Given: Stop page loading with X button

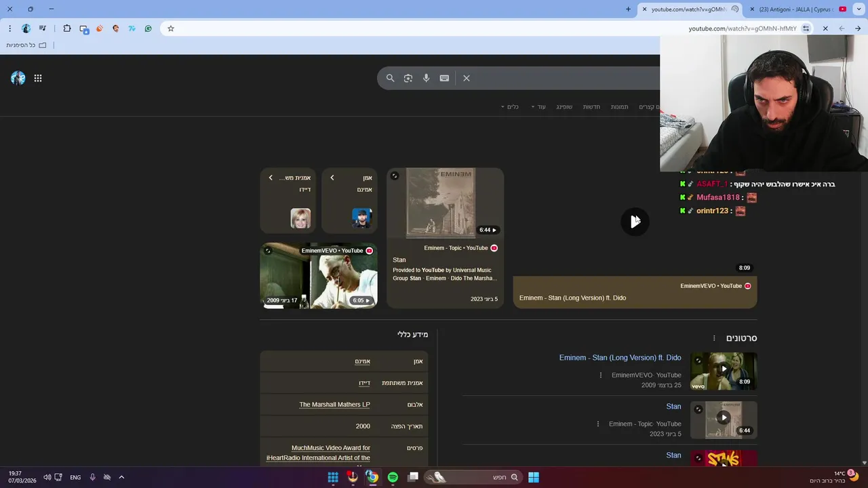Looking at the screenshot, I should [x=825, y=28].
